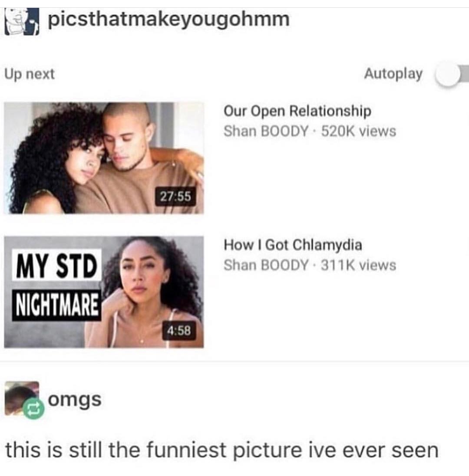This screenshot has width=469, height=476.
Task: Click the 27:55 duration badge
Action: [175, 197]
